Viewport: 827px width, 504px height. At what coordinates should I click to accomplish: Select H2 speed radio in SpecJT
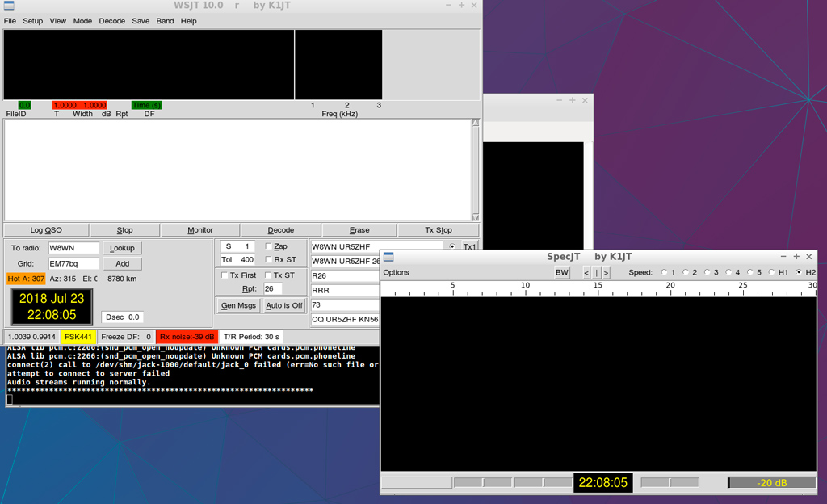(x=799, y=272)
